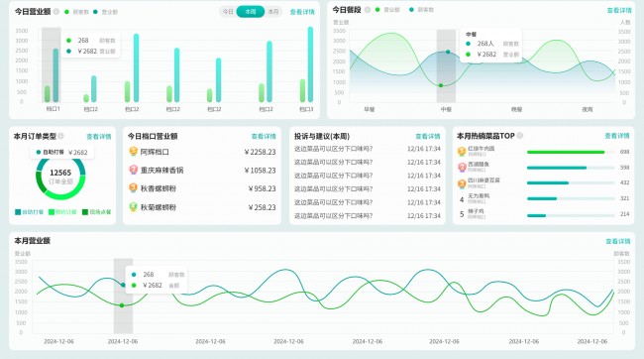Click the info icon beside 本月热销菜品TOP title
This screenshot has height=359, width=644.
point(519,135)
